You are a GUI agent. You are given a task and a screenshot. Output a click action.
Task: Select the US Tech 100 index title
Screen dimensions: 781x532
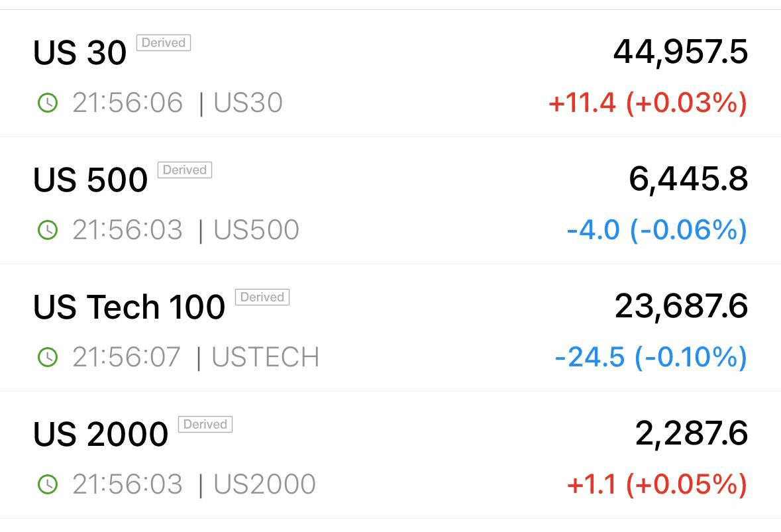point(129,306)
